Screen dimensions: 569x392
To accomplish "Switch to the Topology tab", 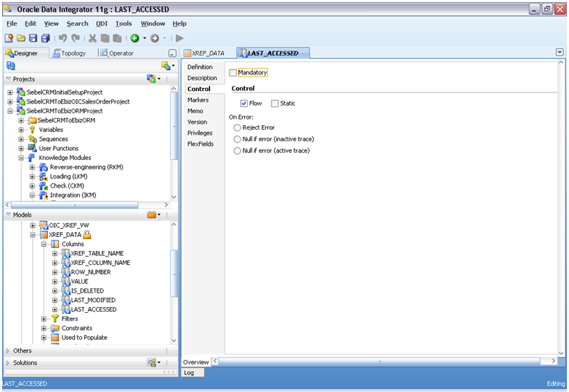I will click(69, 54).
